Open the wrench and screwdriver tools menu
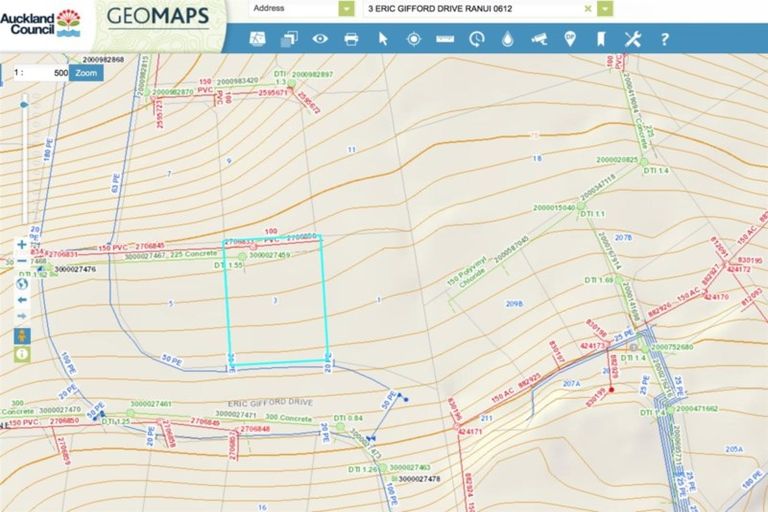This screenshot has height=512, width=768. coord(632,39)
